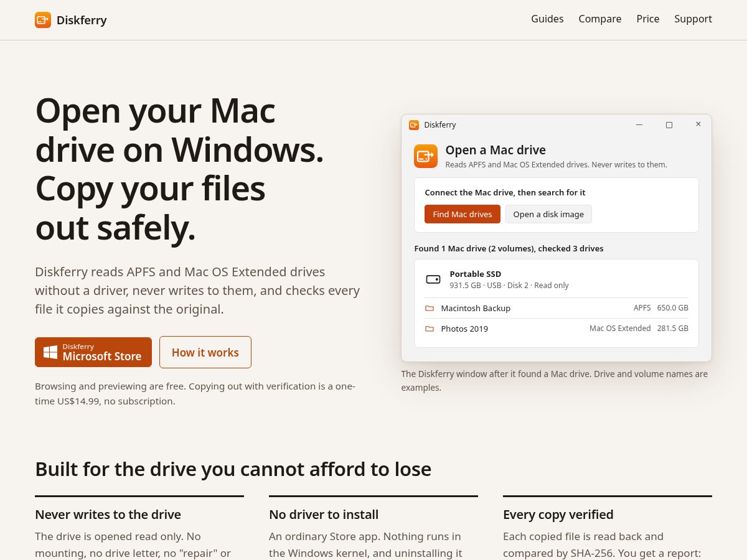Image resolution: width=747 pixels, height=560 pixels.
Task: Click the Portable SSD drive name
Action: click(x=476, y=274)
